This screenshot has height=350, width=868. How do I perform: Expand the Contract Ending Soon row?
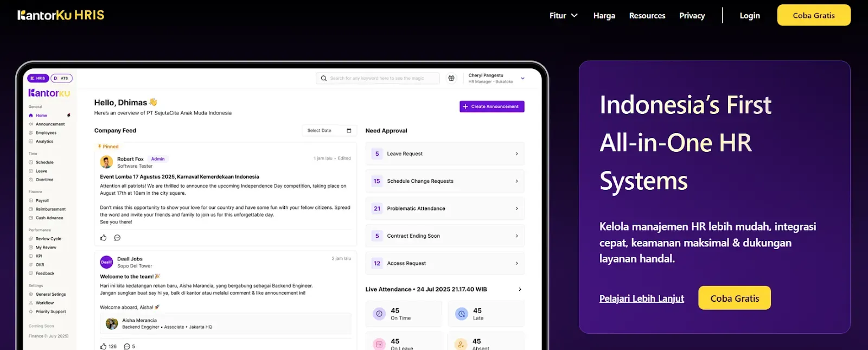point(445,236)
